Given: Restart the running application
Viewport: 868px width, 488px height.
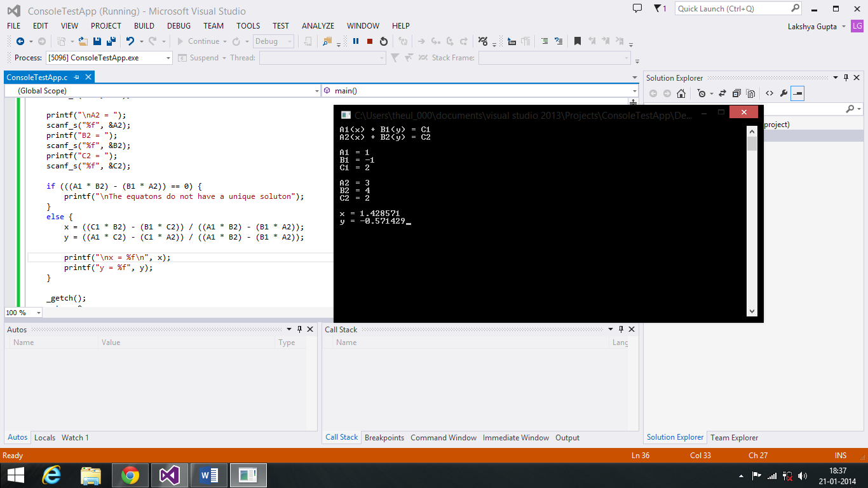Looking at the screenshot, I should [x=383, y=41].
